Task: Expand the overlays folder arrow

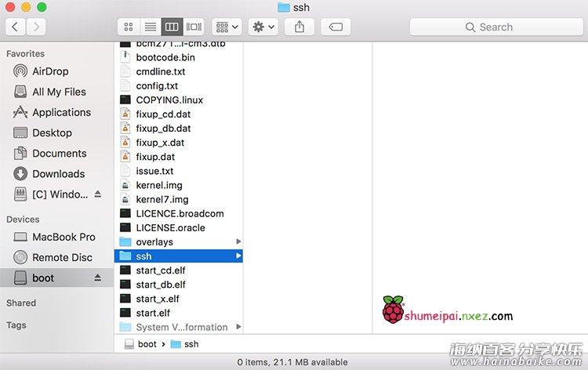Action: [238, 241]
